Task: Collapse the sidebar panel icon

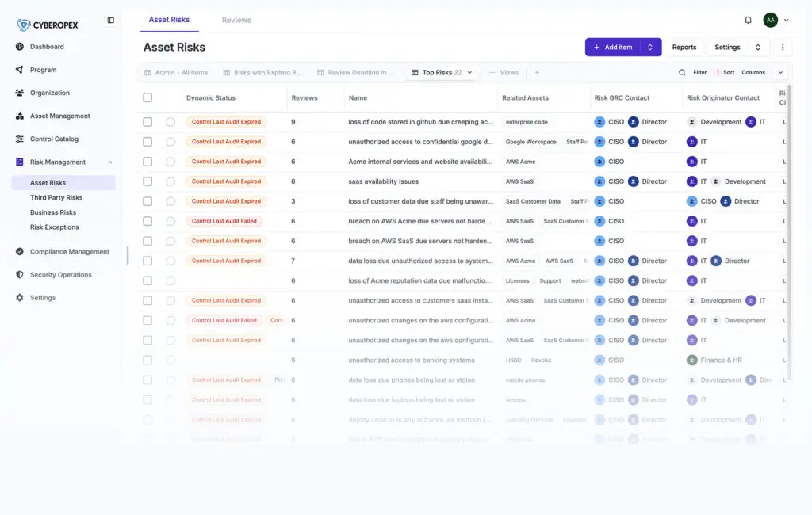Action: point(111,20)
